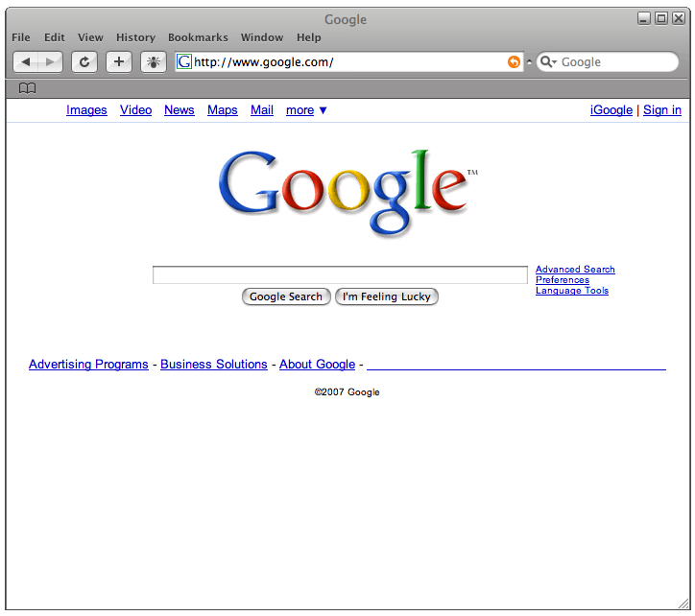Open the History menu

(135, 37)
